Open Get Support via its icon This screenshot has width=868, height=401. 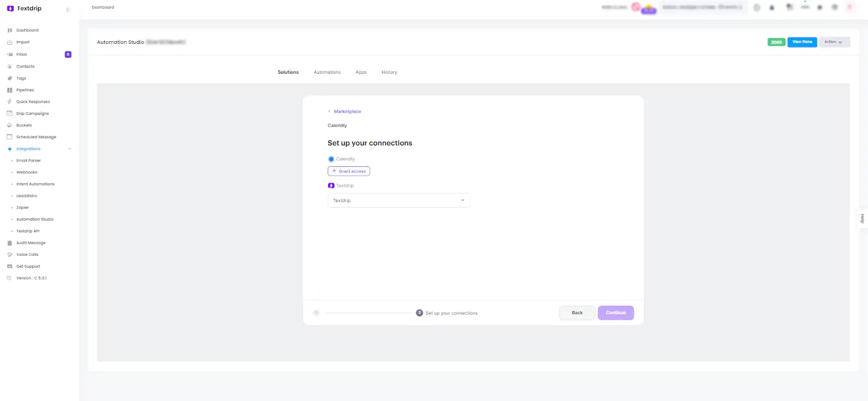click(10, 267)
